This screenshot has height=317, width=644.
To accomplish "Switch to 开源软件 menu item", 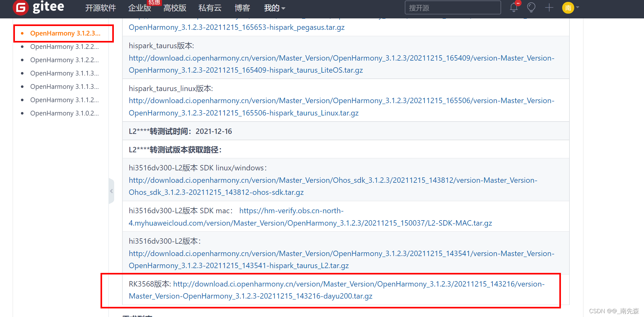I will point(101,8).
